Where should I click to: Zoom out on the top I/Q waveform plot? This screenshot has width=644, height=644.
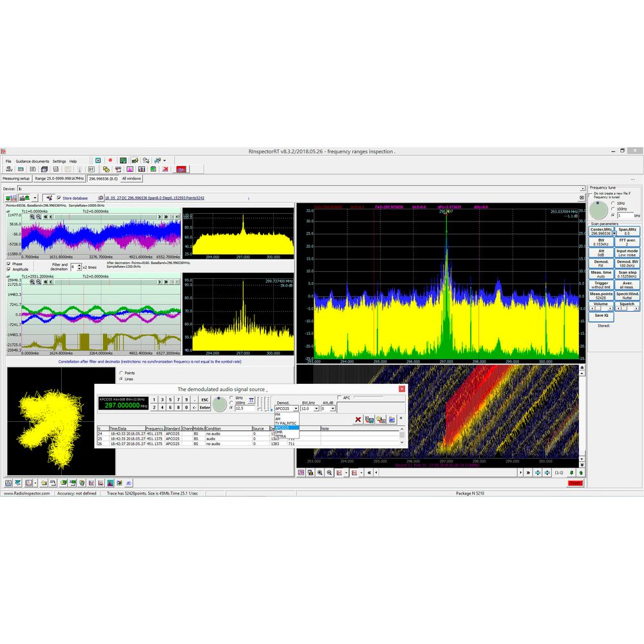coord(39,216)
